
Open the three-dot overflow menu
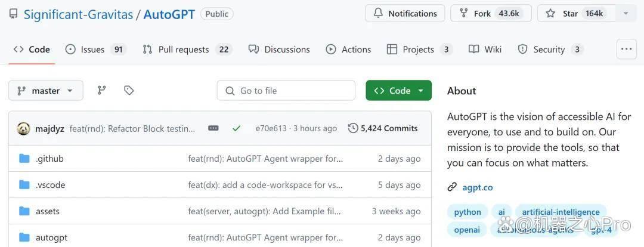[626, 50]
